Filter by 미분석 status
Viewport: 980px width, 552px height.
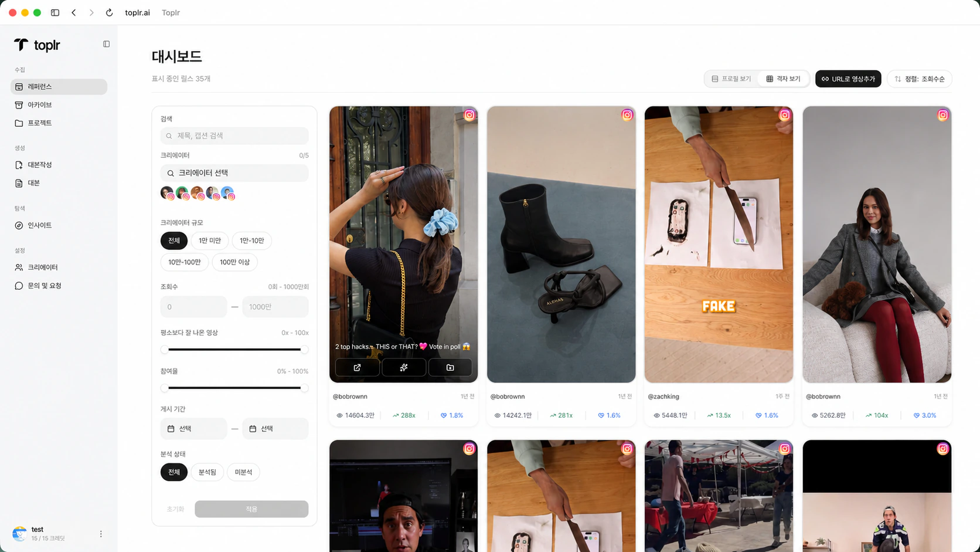(243, 472)
